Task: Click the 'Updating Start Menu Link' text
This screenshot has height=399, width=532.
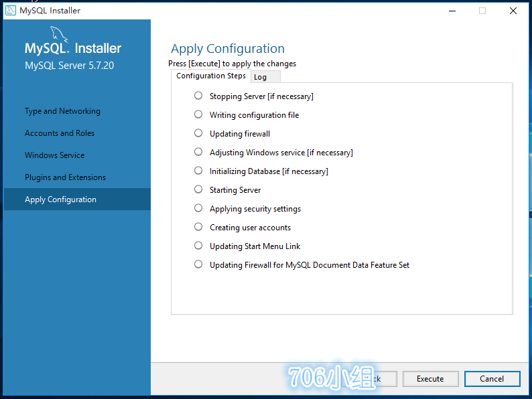Action: point(255,246)
